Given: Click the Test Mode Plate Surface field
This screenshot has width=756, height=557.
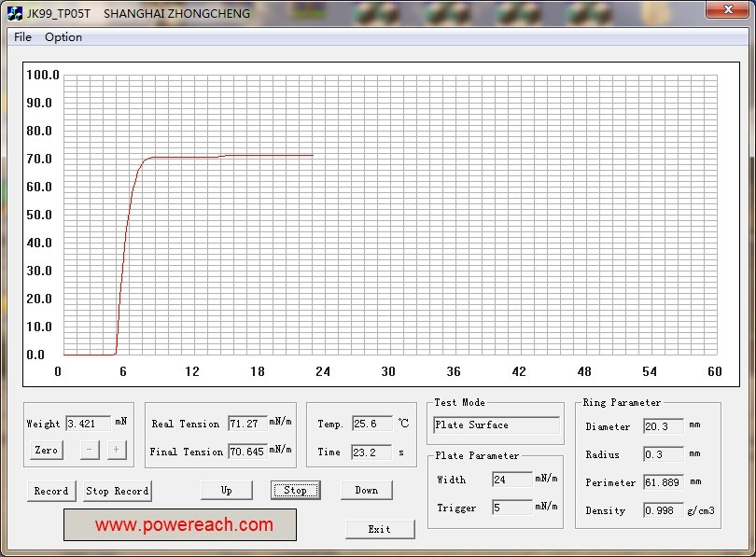Looking at the screenshot, I should [497, 425].
